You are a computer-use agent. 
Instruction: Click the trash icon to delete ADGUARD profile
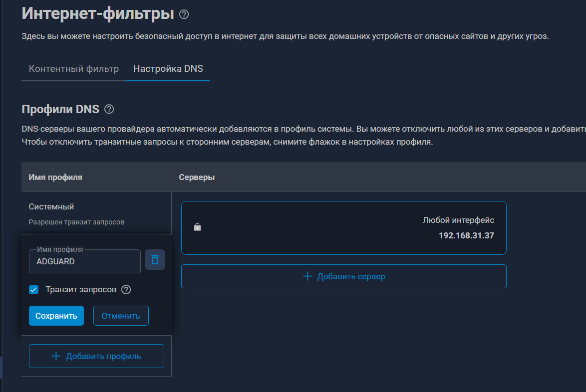(155, 260)
